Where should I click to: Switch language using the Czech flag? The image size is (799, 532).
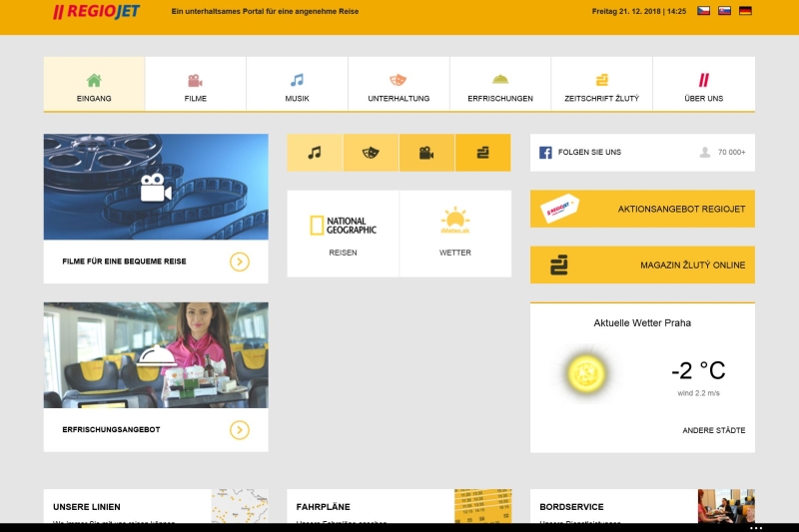(703, 11)
